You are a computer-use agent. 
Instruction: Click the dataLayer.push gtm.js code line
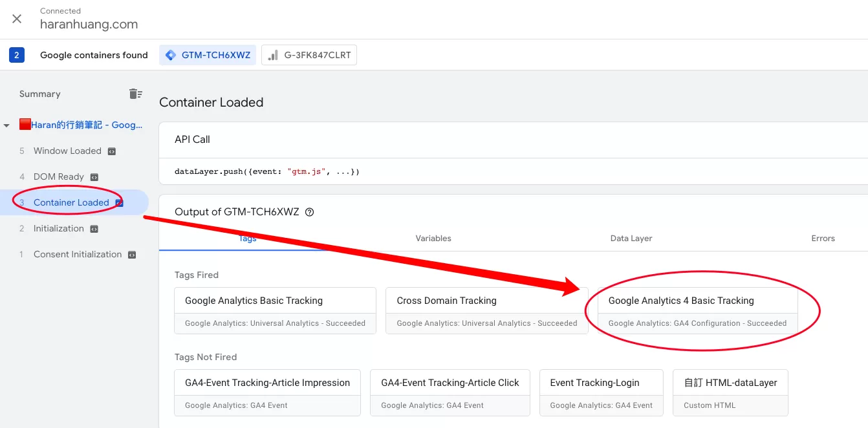pyautogui.click(x=266, y=172)
